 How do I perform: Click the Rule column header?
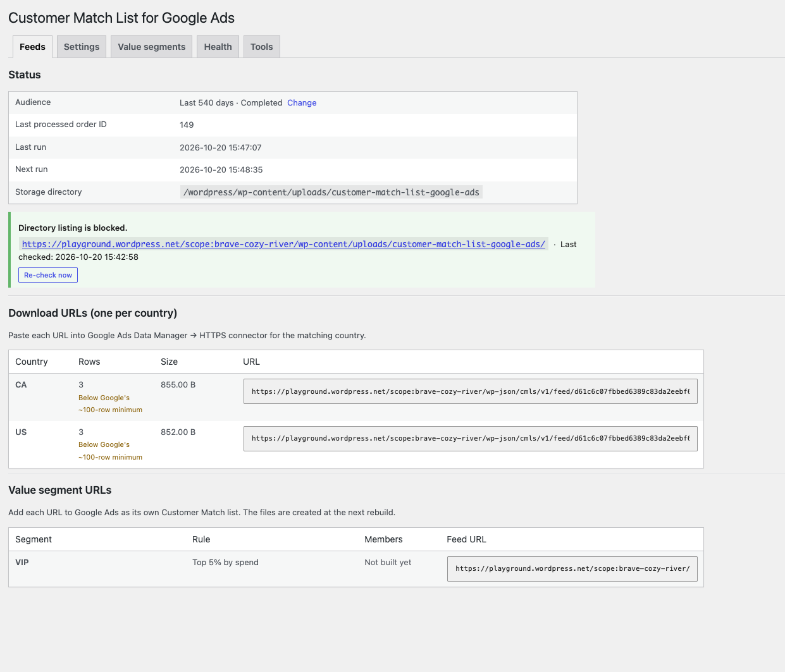tap(201, 540)
